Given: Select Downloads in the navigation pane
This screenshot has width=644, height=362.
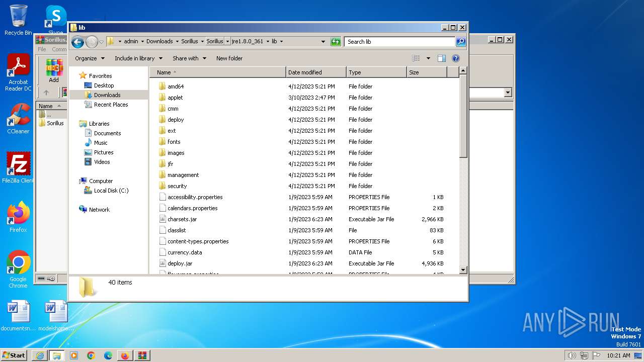Looking at the screenshot, I should pos(107,95).
